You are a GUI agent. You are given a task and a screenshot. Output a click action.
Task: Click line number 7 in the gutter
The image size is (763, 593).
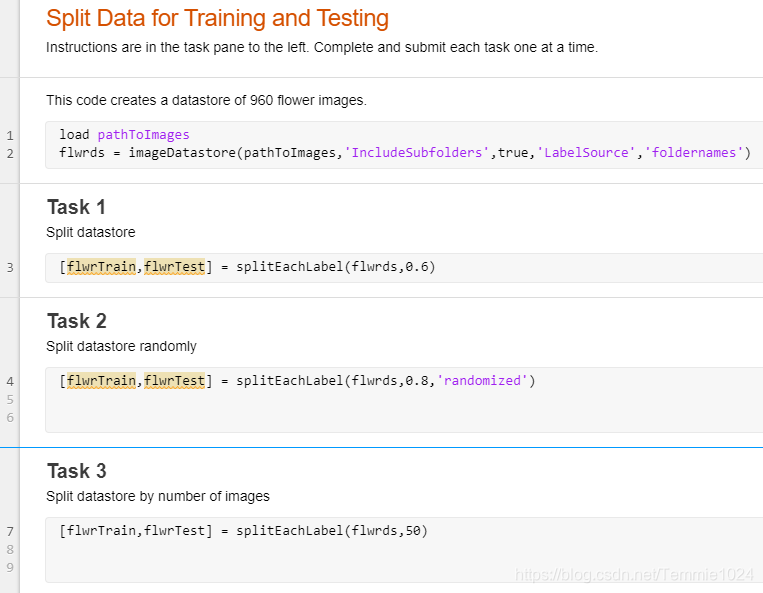[x=10, y=531]
